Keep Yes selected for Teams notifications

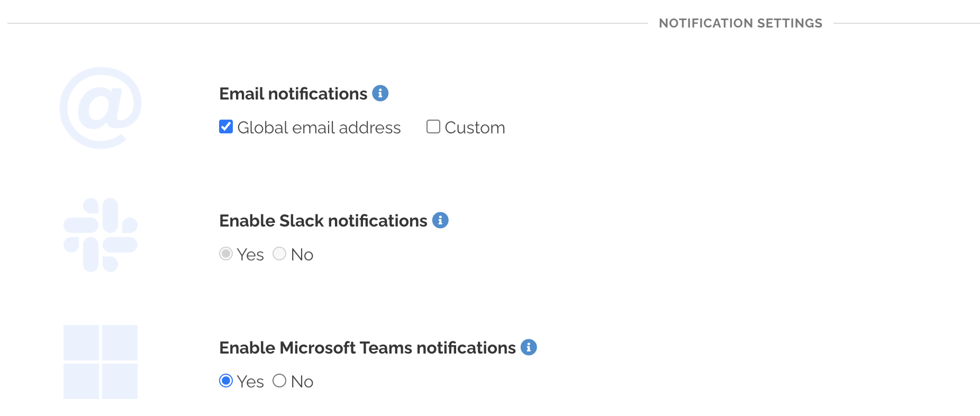[x=226, y=381]
